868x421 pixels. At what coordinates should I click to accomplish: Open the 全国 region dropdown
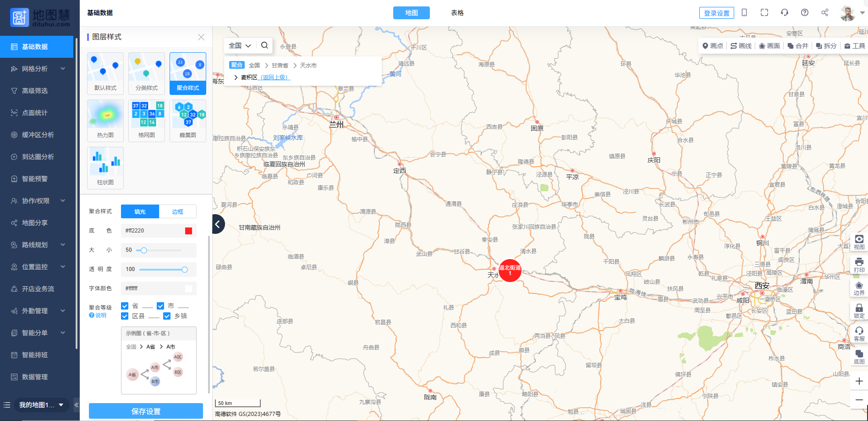[240, 45]
